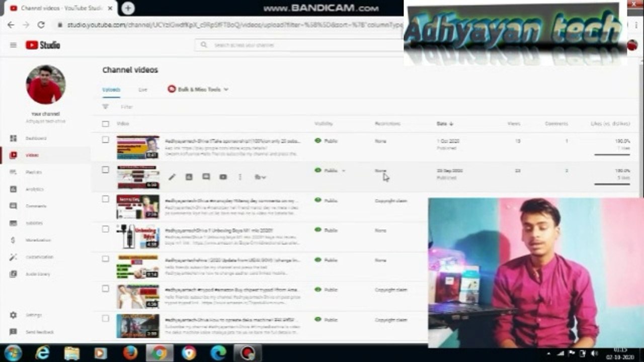Open the visibility dropdown on the hovered video
The image size is (644, 362).
point(344,171)
